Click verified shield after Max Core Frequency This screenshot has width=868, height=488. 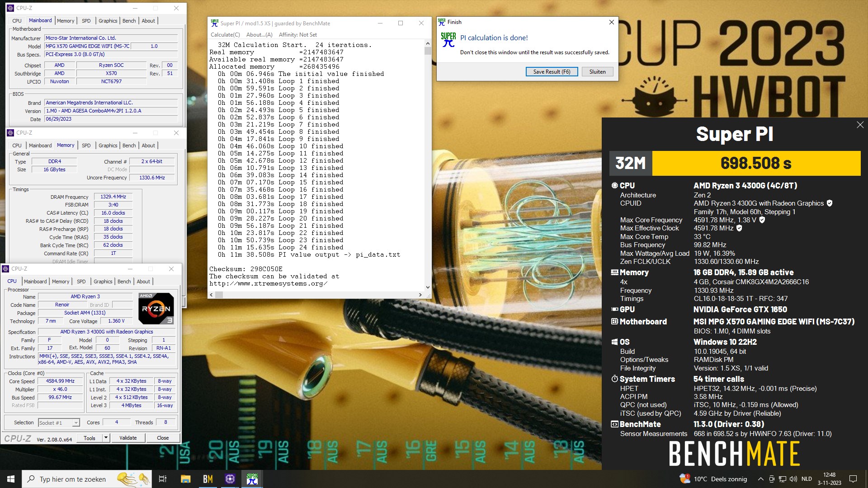(762, 220)
